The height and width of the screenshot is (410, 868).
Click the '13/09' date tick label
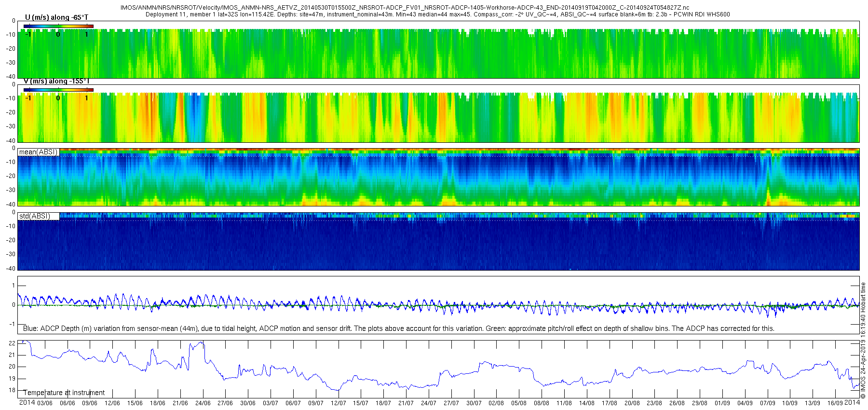pyautogui.click(x=813, y=403)
